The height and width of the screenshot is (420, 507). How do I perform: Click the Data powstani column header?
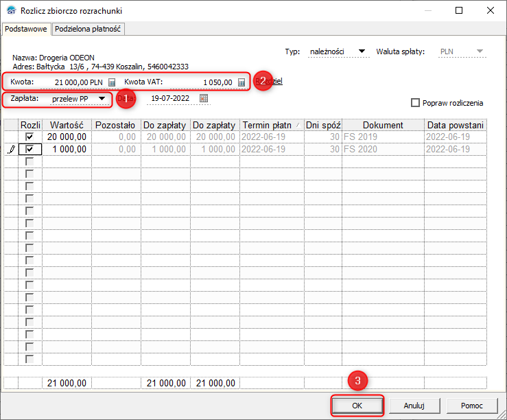point(456,125)
